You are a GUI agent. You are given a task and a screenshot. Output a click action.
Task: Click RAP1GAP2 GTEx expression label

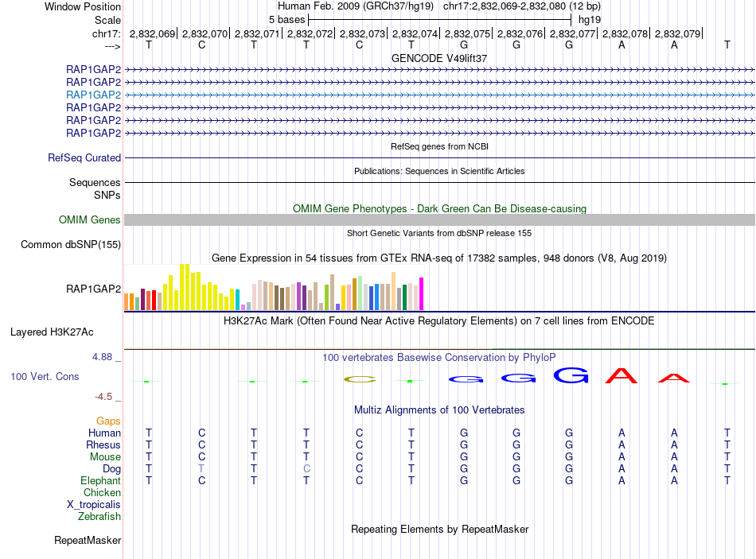pos(94,289)
